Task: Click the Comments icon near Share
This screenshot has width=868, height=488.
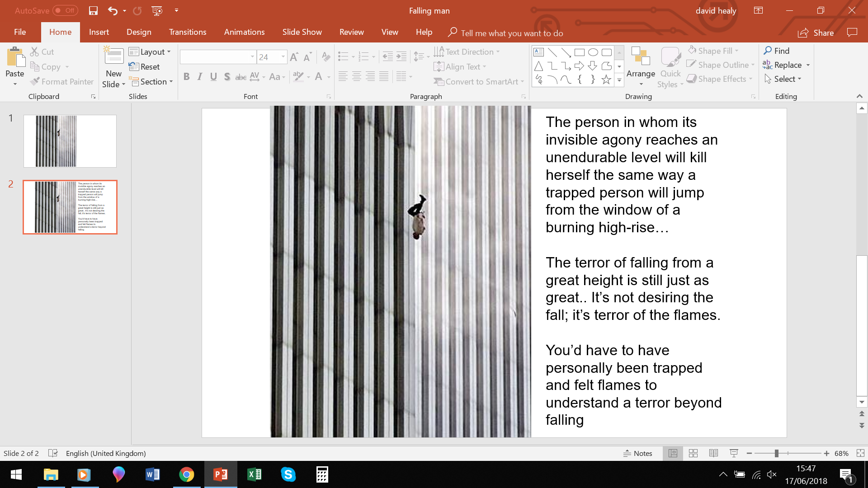Action: [852, 33]
